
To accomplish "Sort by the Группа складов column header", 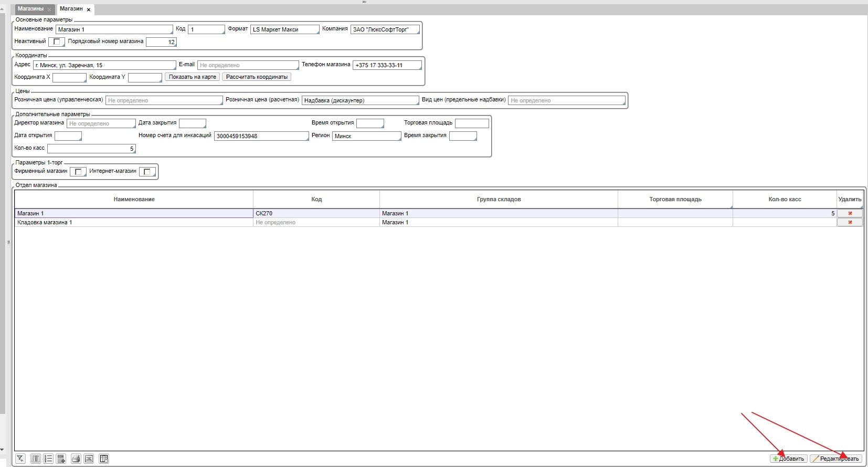I will (x=498, y=199).
